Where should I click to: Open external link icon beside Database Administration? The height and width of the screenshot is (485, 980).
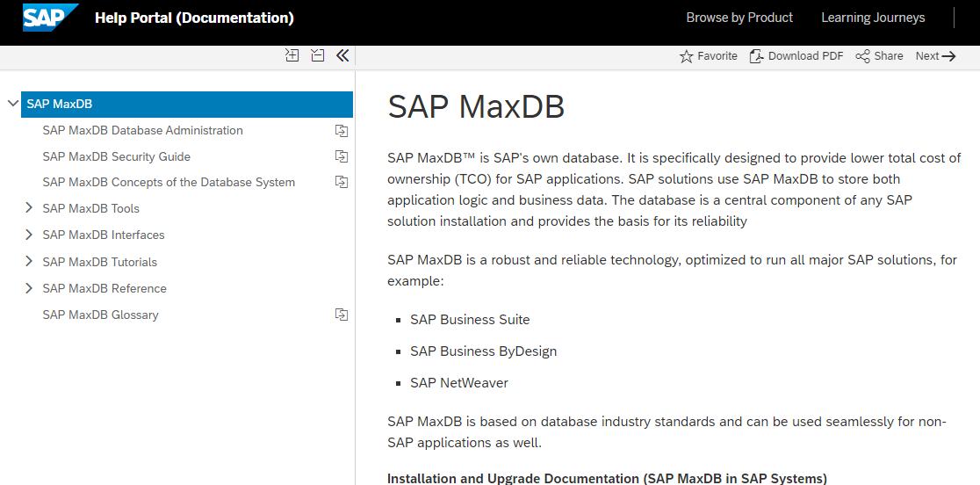tap(342, 131)
